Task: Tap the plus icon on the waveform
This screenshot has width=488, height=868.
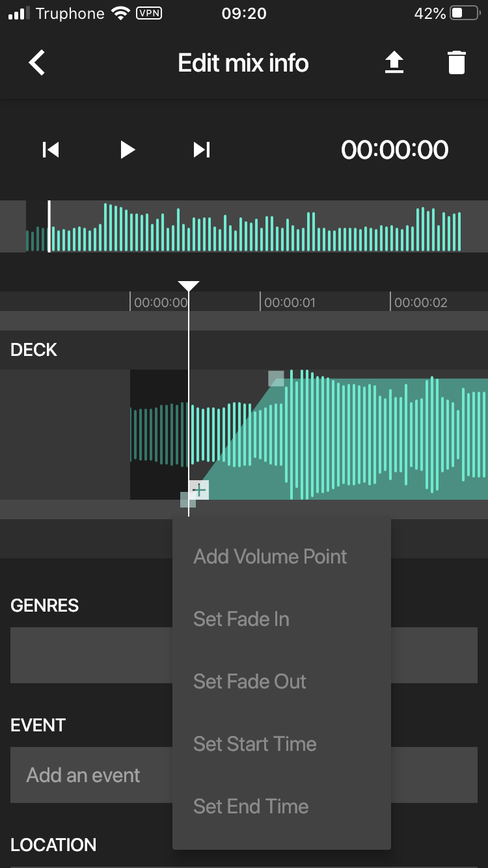Action: coord(198,490)
